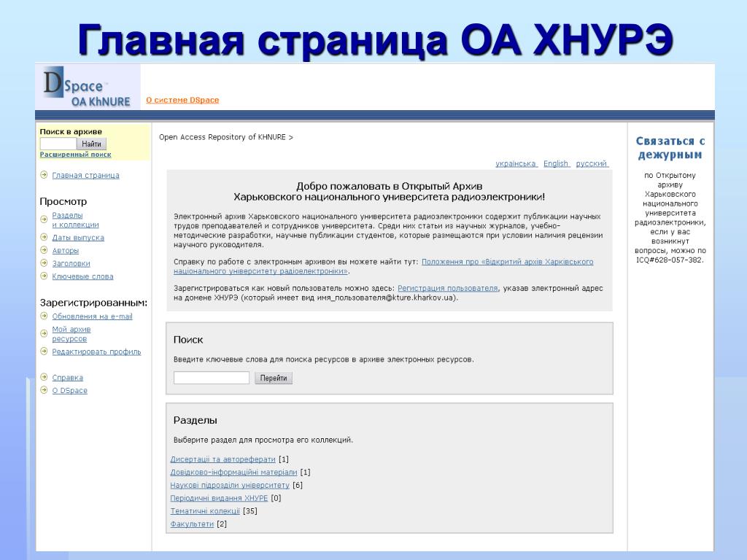Viewport: 747px width, 560px height.
Task: Click the 'Просмотр' sidebar heading
Action: (x=63, y=201)
